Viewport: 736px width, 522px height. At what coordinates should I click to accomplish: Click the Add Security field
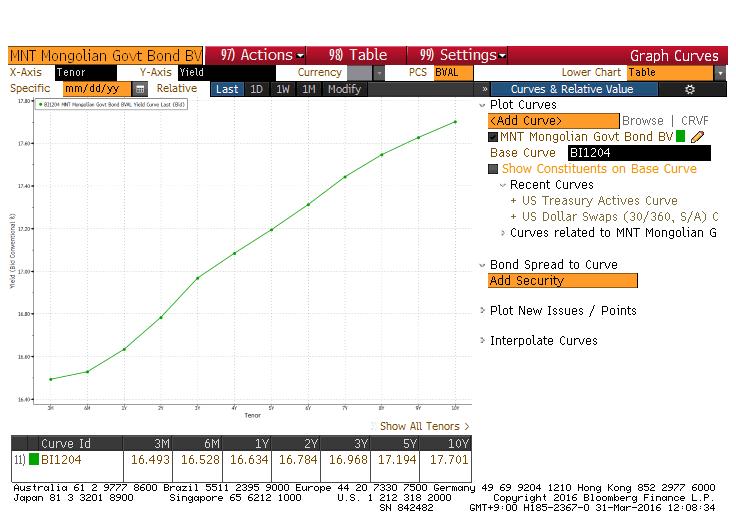(563, 281)
